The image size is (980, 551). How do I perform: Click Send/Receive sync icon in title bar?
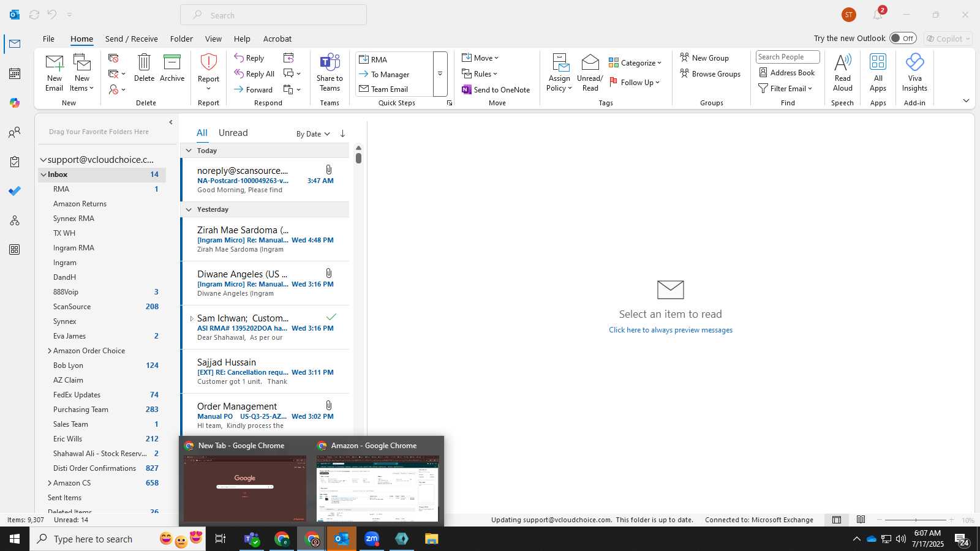[x=34, y=15]
